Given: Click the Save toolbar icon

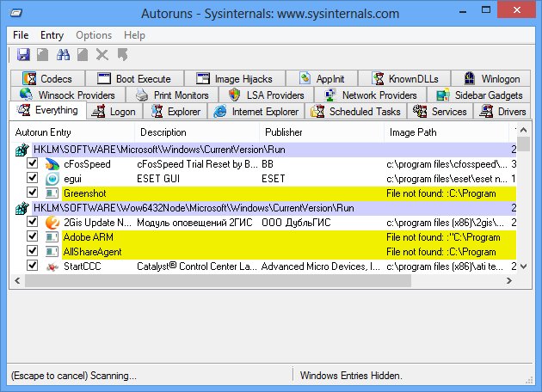Looking at the screenshot, I should pyautogui.click(x=23, y=54).
